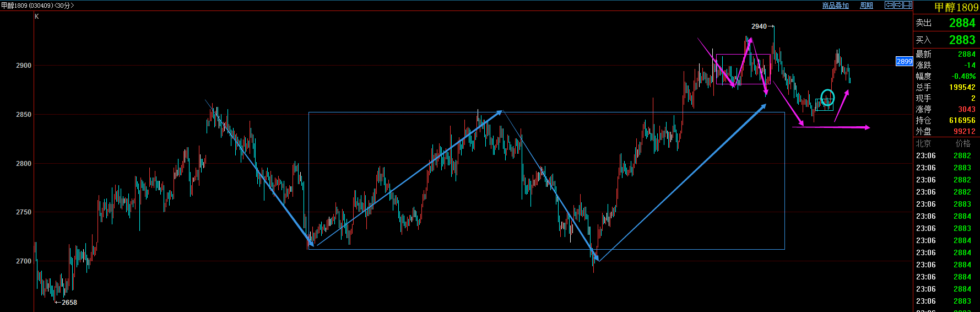Select the K indicator label
Screen dimensions: 980x312
(x=37, y=17)
